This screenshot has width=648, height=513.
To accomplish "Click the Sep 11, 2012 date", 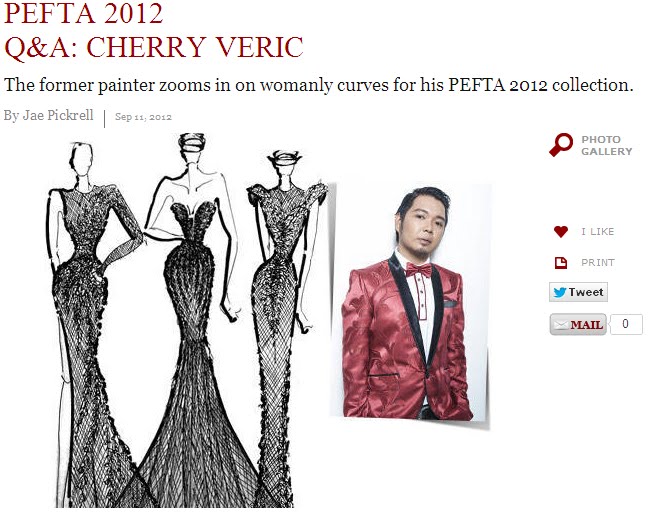I will pyautogui.click(x=143, y=117).
